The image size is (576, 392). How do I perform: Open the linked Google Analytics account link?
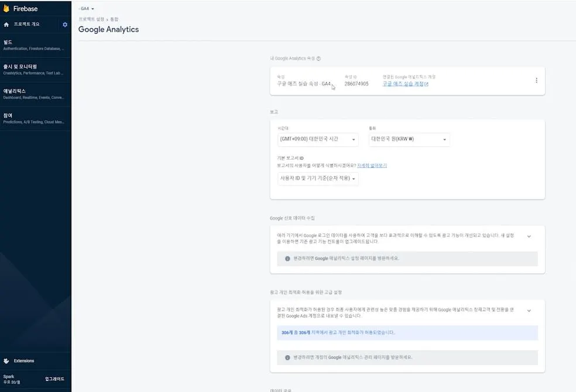[x=403, y=84]
